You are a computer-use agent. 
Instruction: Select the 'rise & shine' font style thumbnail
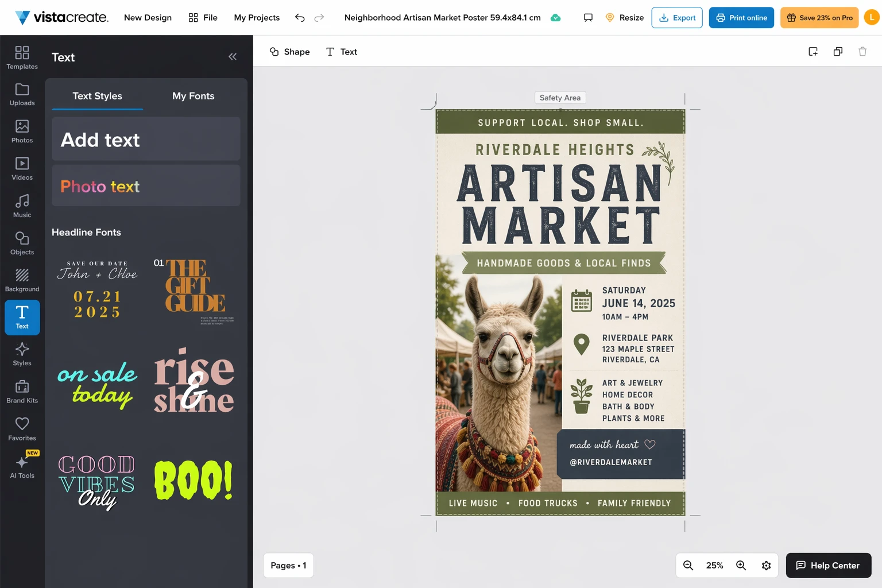[x=194, y=381]
